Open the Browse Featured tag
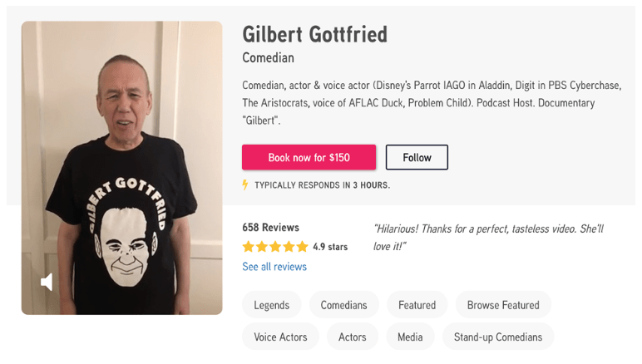Screen dimensions: 642x364 [x=503, y=305]
